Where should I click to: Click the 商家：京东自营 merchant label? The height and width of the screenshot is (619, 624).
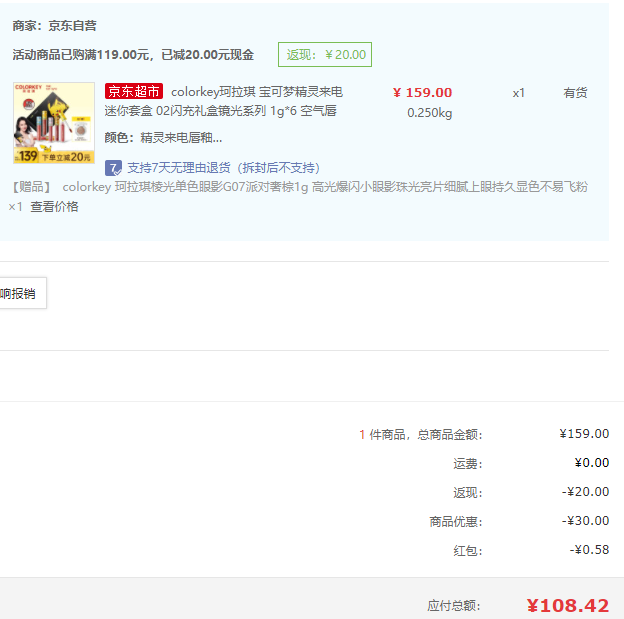(x=55, y=26)
